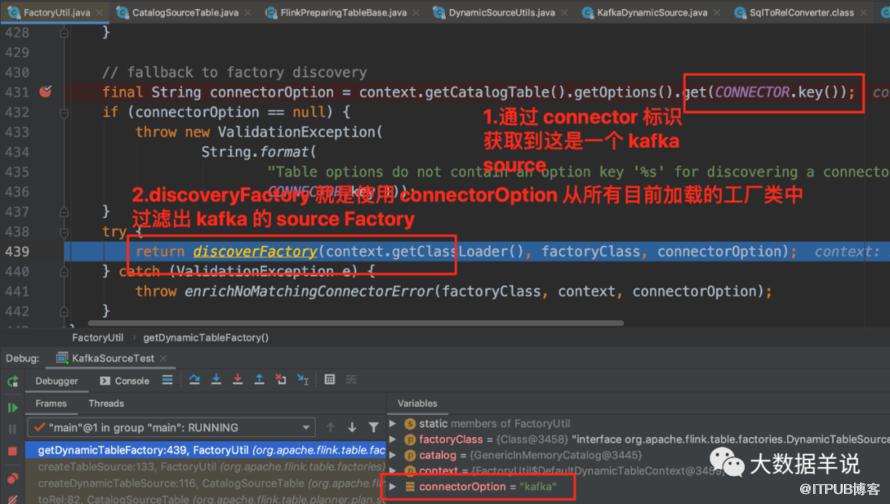Select the toRel:82 stack frame
Image resolution: width=890 pixels, height=504 pixels.
[x=205, y=498]
